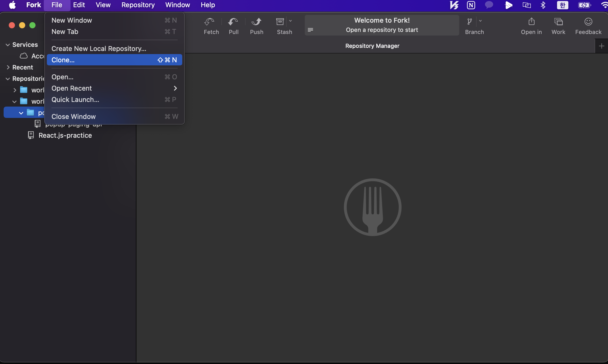Click the Pull toolbar icon
Image resolution: width=608 pixels, height=364 pixels.
(x=233, y=22)
